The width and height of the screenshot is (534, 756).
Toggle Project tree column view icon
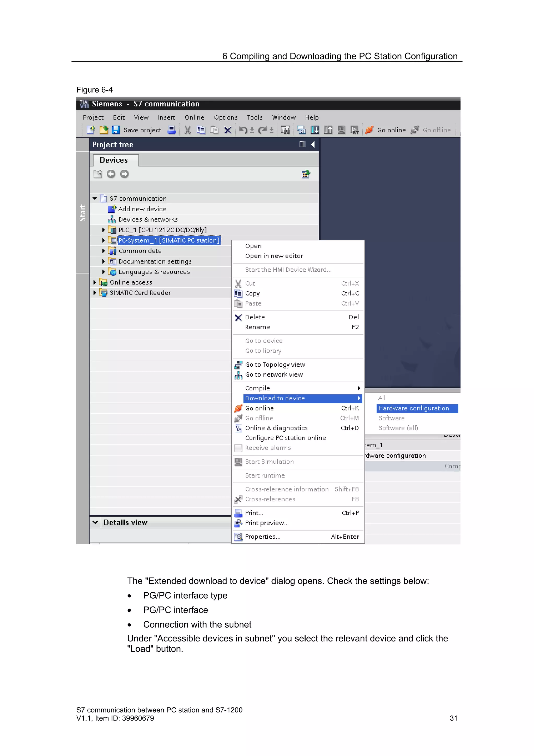[x=302, y=144]
